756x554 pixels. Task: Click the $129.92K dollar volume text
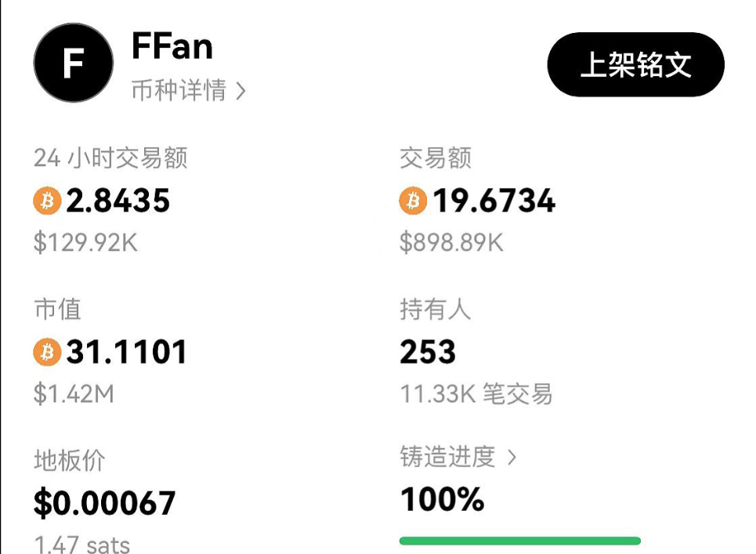(86, 243)
